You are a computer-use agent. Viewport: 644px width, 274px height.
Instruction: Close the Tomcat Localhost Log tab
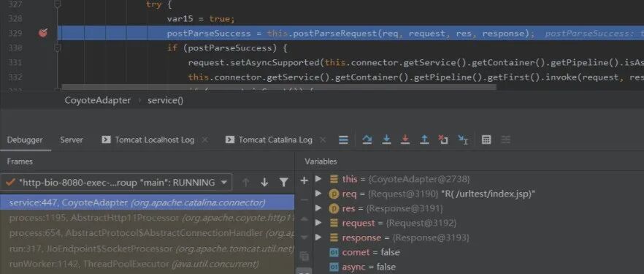205,140
